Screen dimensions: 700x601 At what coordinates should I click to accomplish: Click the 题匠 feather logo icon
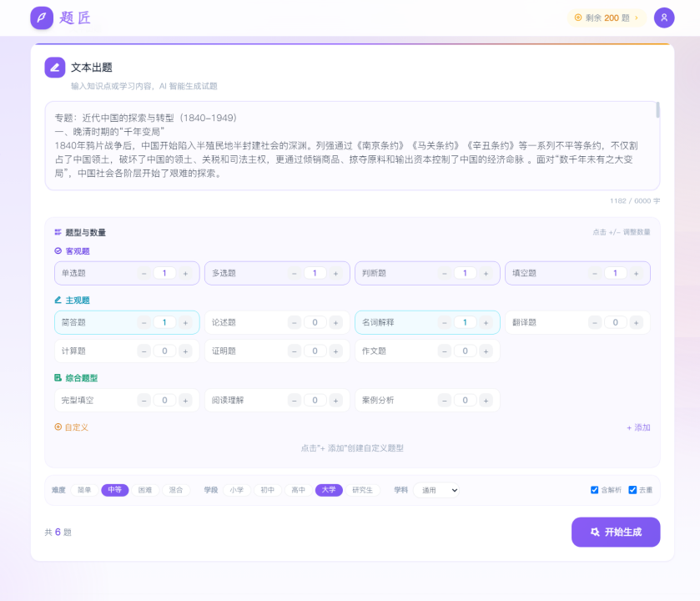tap(41, 18)
